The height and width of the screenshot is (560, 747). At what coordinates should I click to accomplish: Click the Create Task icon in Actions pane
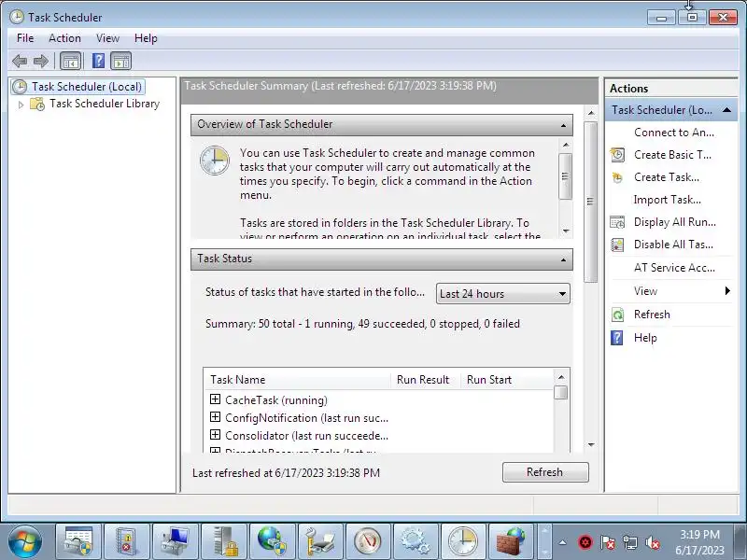(x=617, y=177)
